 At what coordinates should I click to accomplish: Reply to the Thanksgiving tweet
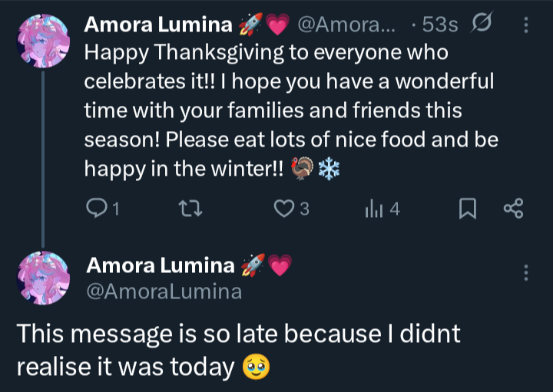[x=99, y=209]
